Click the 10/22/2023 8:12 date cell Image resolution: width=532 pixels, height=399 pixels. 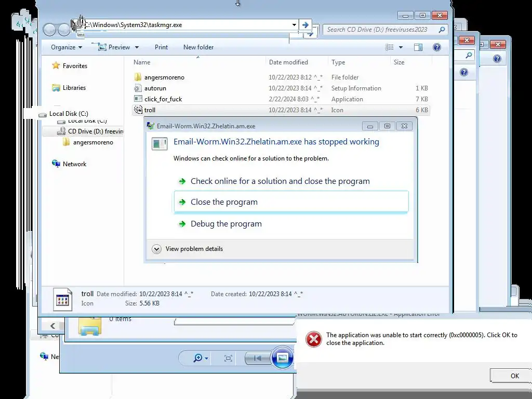coord(296,77)
